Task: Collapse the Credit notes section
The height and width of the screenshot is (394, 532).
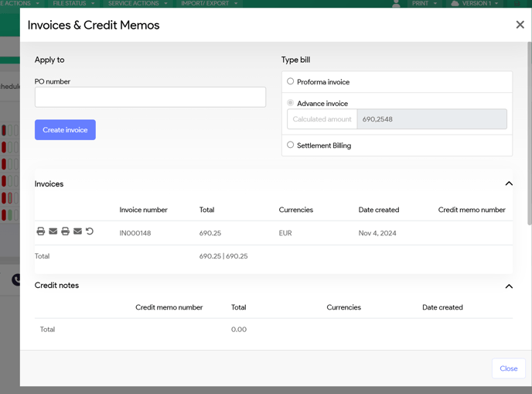Action: (509, 286)
